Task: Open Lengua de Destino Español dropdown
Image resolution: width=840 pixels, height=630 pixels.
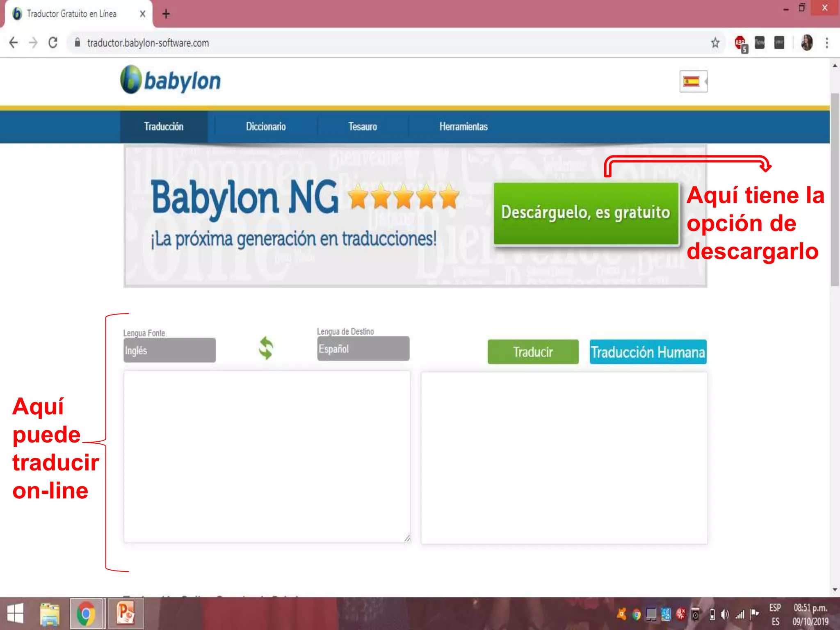Action: coord(363,349)
